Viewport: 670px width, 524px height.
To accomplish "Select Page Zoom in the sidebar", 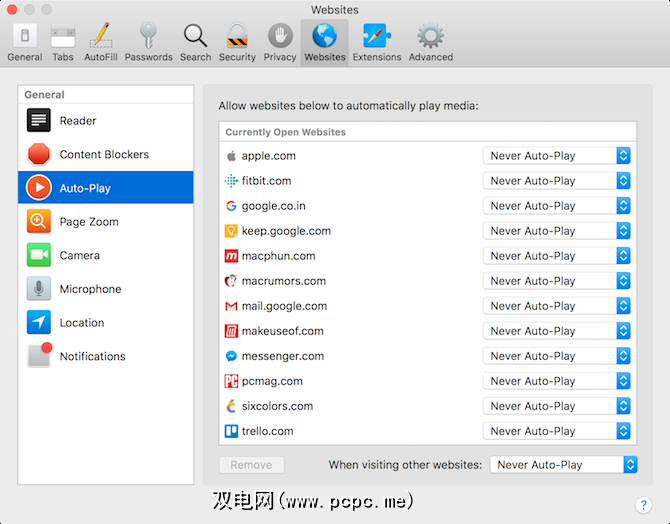I will point(106,221).
